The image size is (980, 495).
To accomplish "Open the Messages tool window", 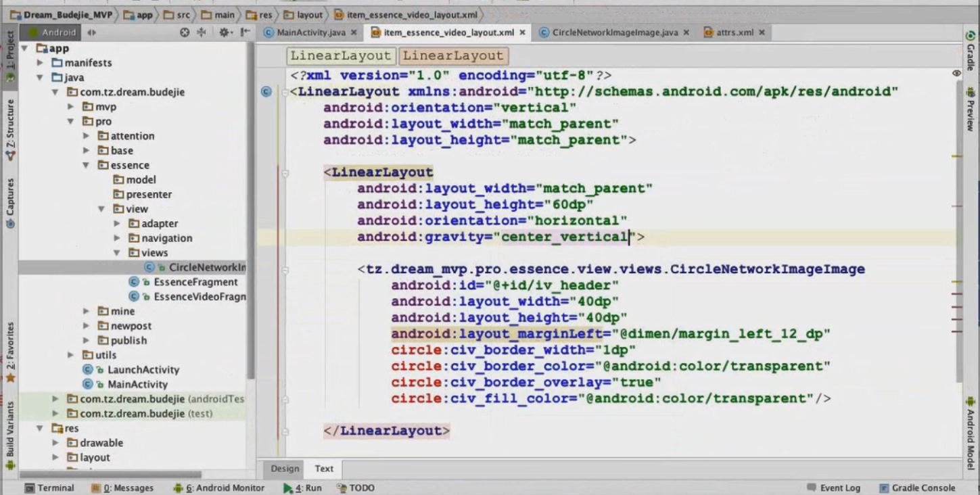I will coord(122,488).
